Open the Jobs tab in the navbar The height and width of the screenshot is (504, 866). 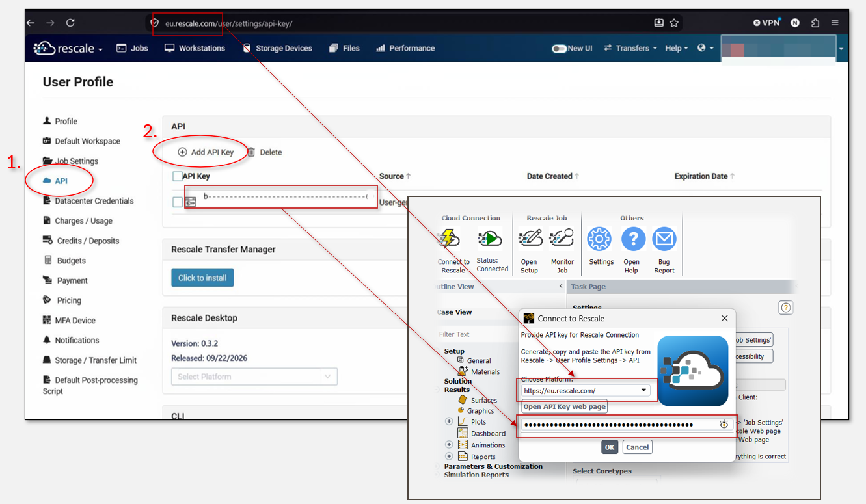(x=132, y=48)
